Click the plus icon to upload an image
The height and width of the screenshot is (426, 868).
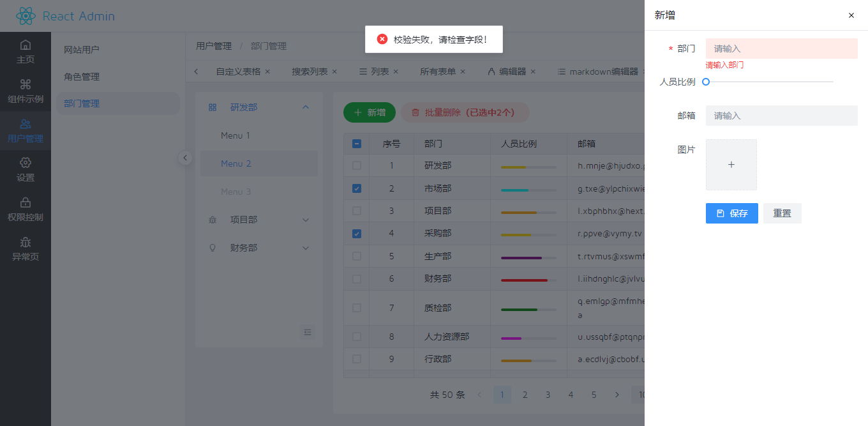coord(731,165)
